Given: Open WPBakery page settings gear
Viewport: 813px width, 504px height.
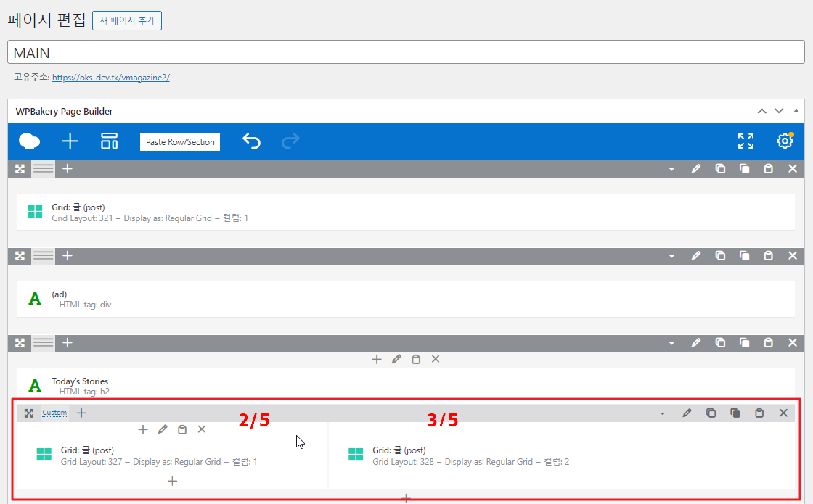Looking at the screenshot, I should [x=785, y=141].
